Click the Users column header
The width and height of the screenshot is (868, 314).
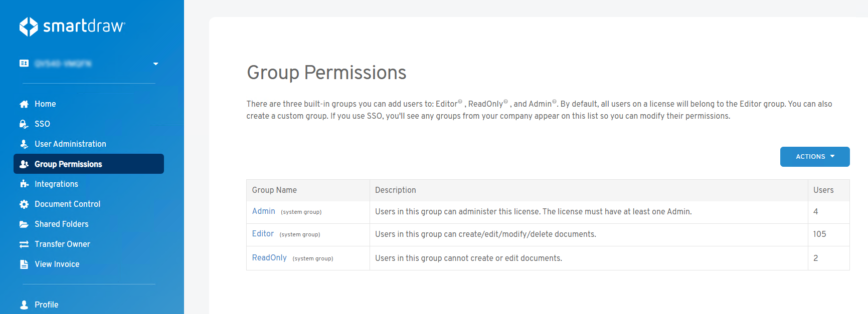coord(823,190)
